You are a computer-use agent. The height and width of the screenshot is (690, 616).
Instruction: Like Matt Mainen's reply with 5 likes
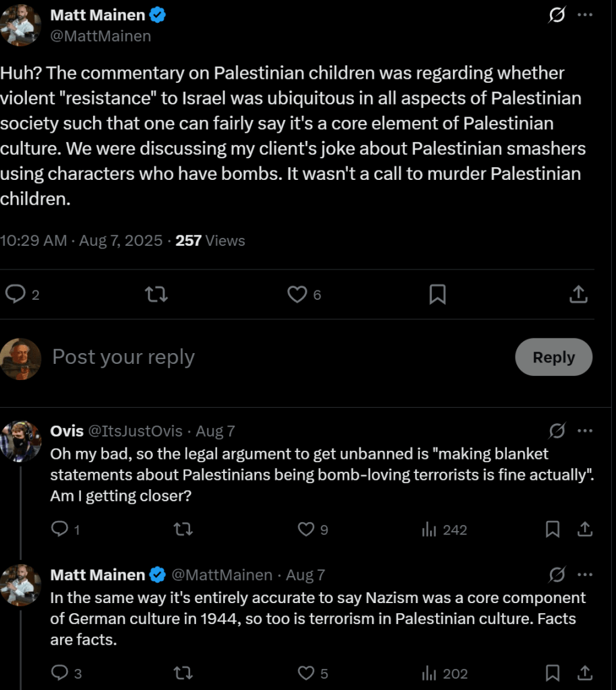point(307,673)
